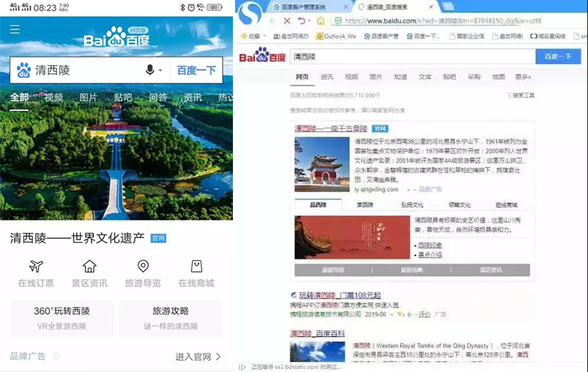The width and height of the screenshot is (588, 372).
Task: Select the 品西陵 tab in result card
Action: click(x=318, y=205)
